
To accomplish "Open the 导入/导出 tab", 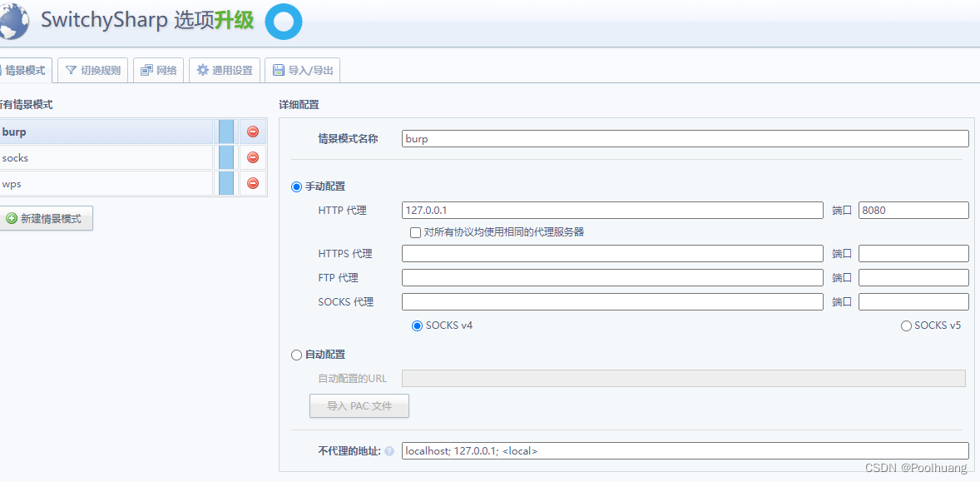I will click(303, 71).
